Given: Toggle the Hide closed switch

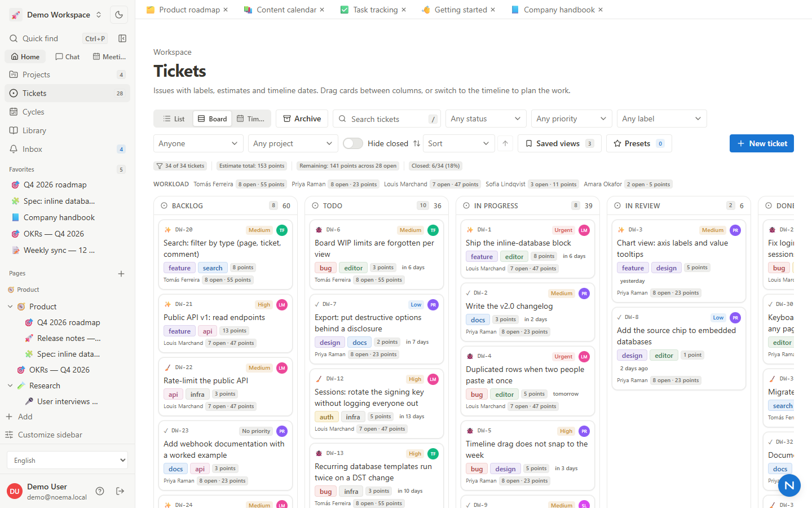Looking at the screenshot, I should point(353,143).
